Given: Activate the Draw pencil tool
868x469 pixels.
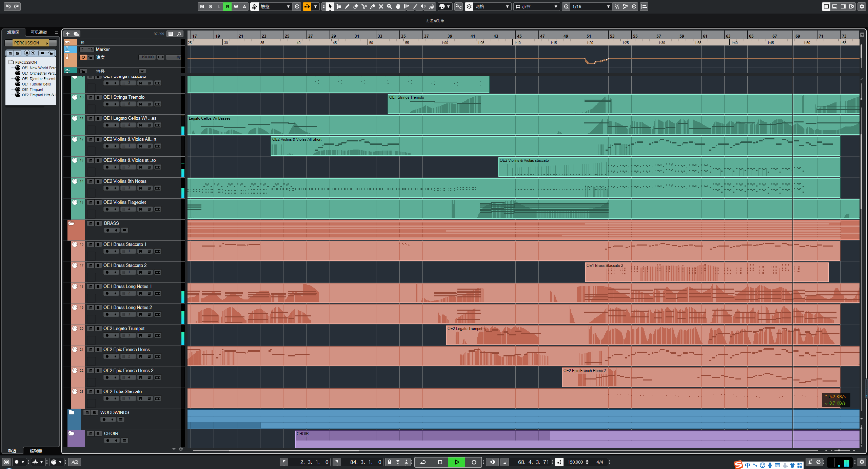Looking at the screenshot, I should pos(347,6).
